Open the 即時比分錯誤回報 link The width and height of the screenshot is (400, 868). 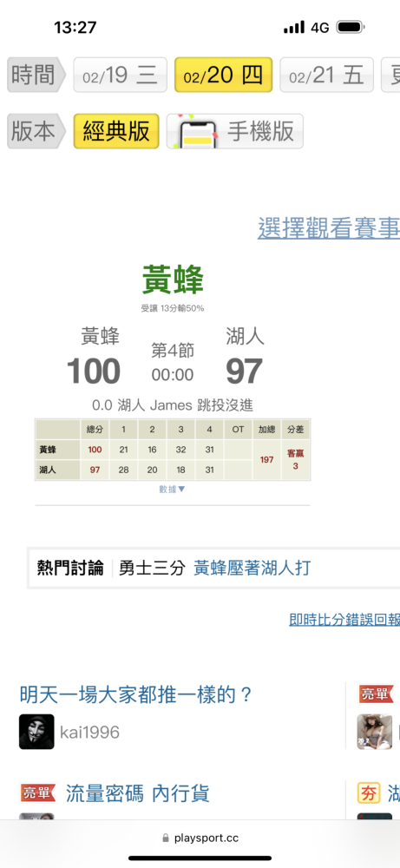[344, 620]
